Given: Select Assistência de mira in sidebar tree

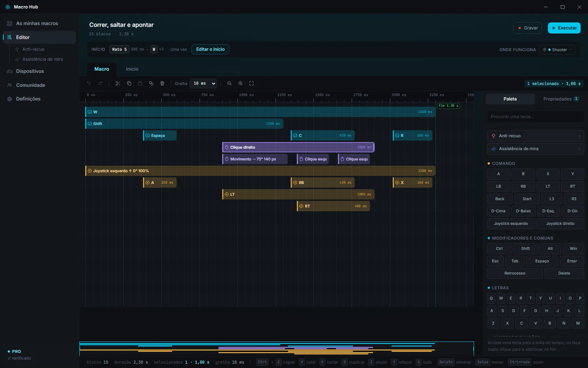Looking at the screenshot, I should coord(42,59).
